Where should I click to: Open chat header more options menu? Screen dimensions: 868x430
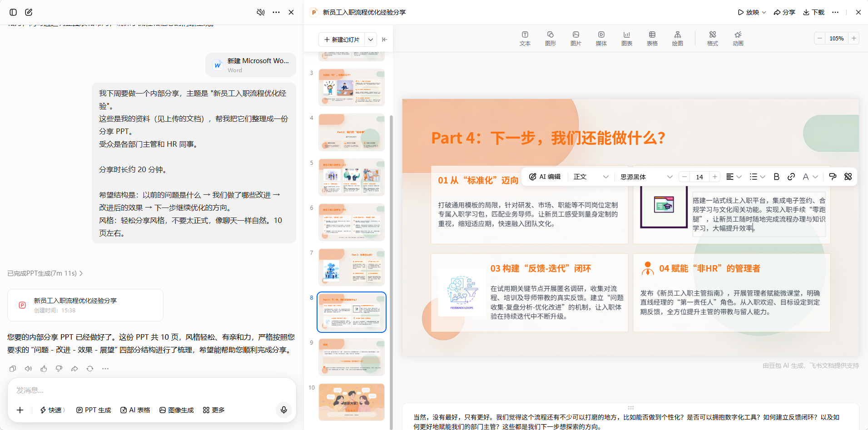[276, 12]
